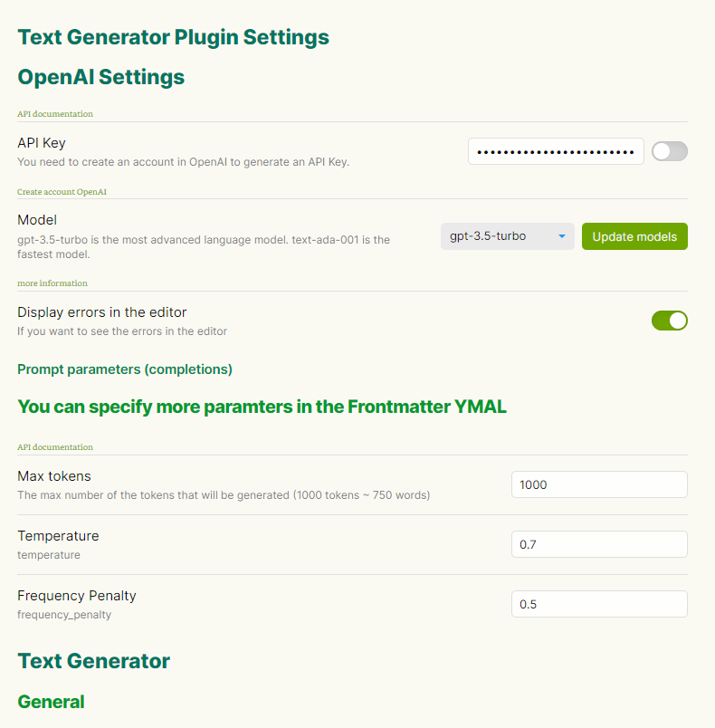Click the Frontmatter YMAL heading

(262, 407)
